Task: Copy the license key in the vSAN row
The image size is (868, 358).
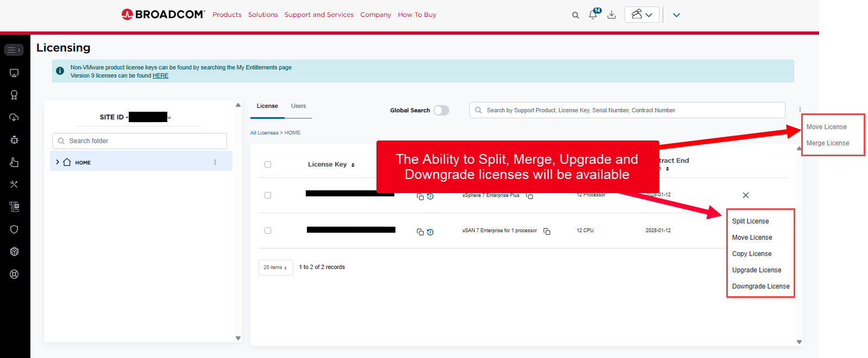Action: point(420,232)
